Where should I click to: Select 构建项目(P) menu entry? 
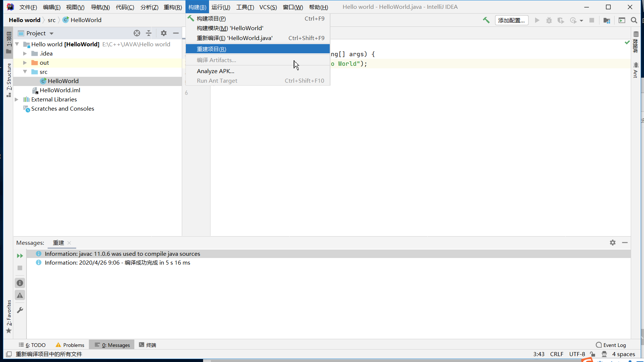[x=258, y=18]
